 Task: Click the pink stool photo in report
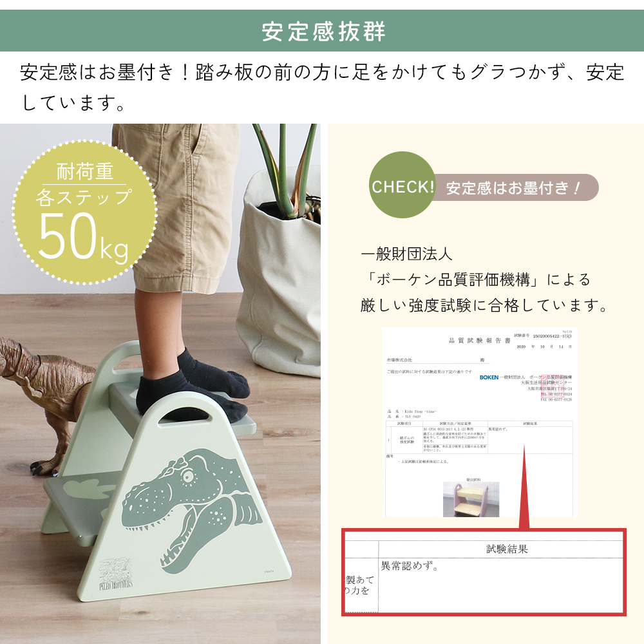coord(471,499)
